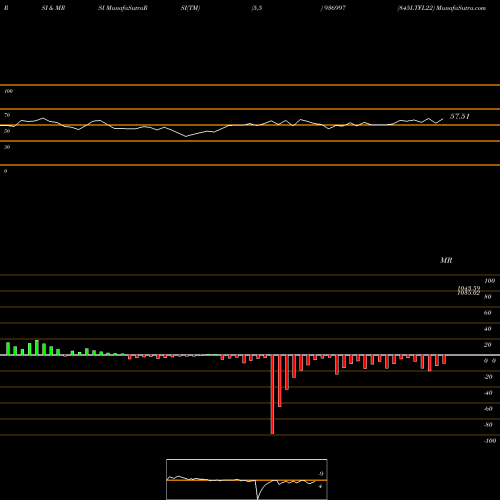Click the 50 level label on RSI axis
This screenshot has height=500, width=500.
pos(7,131)
